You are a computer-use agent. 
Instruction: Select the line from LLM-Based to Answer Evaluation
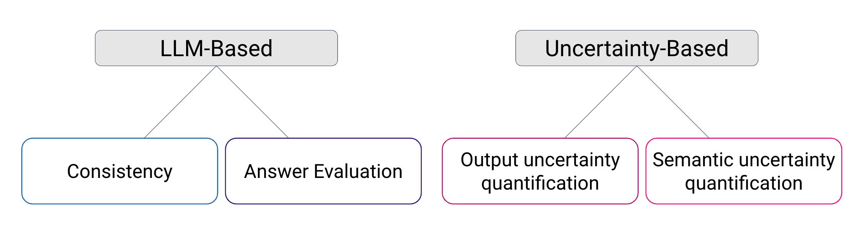252,102
